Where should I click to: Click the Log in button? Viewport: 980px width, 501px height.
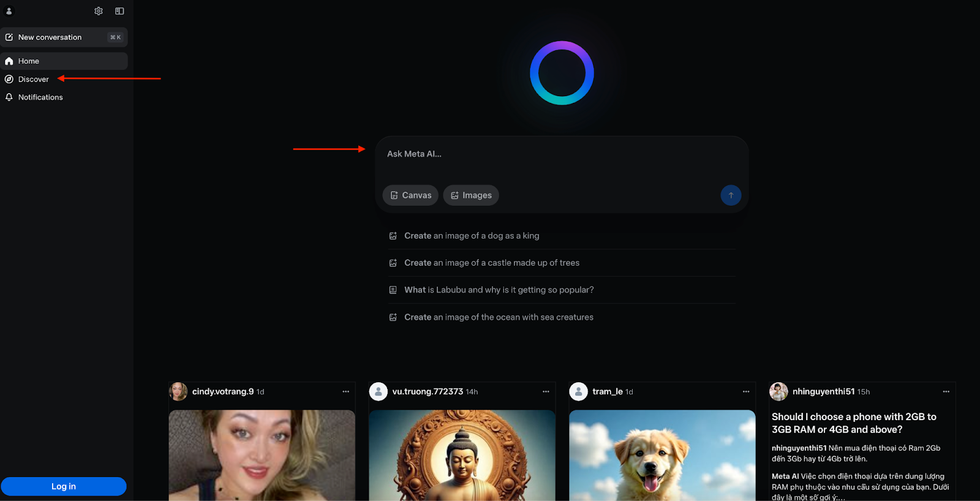click(64, 486)
